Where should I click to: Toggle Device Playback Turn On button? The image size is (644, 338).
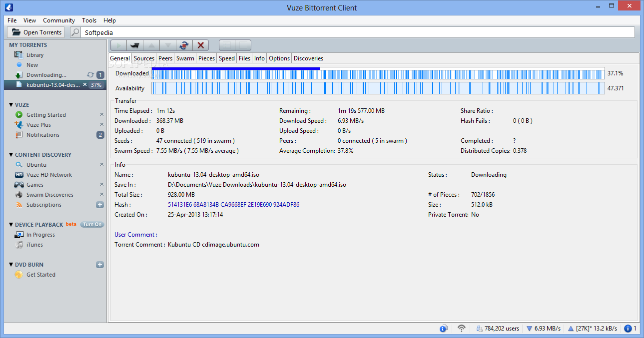pos(92,225)
